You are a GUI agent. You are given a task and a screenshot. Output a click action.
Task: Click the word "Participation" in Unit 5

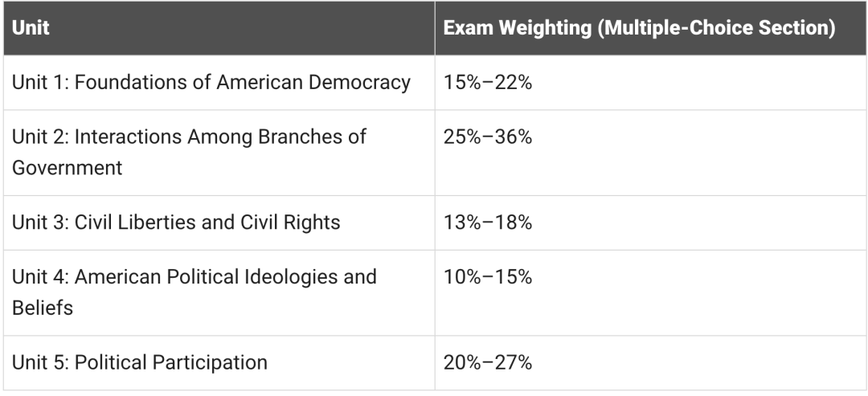pyautogui.click(x=214, y=362)
